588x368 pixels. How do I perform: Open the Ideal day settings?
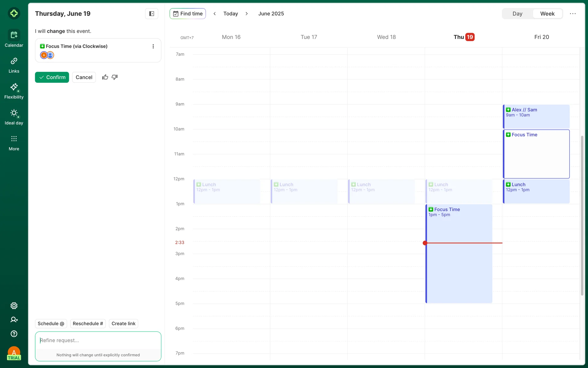click(x=14, y=117)
